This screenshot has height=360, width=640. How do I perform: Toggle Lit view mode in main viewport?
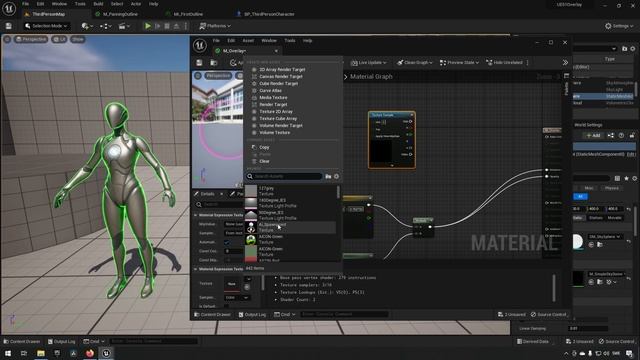coord(60,39)
